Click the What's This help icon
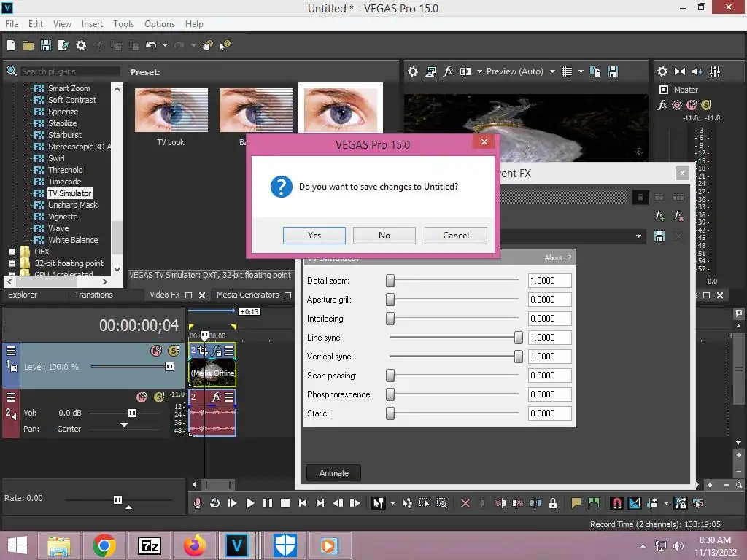The width and height of the screenshot is (747, 560). (225, 45)
